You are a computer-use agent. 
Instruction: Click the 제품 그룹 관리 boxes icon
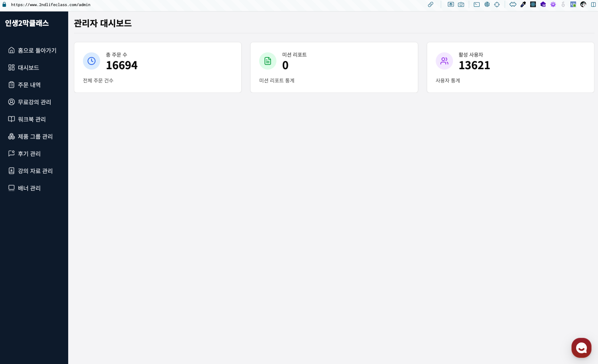[x=11, y=136]
